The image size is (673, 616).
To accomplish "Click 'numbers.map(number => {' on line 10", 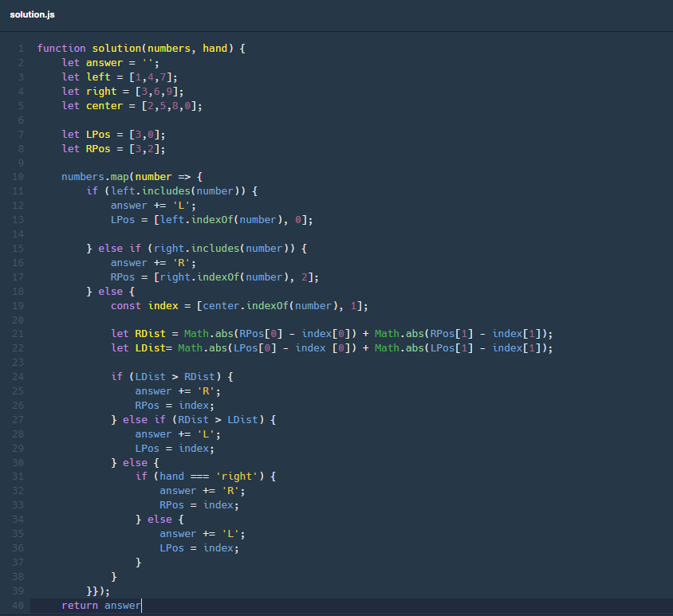I will tap(132, 177).
